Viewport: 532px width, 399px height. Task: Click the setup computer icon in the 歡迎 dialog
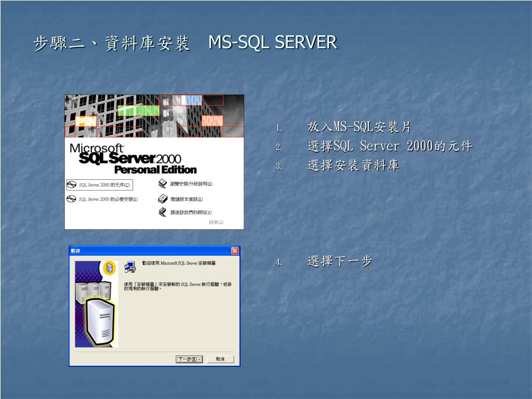(130, 267)
